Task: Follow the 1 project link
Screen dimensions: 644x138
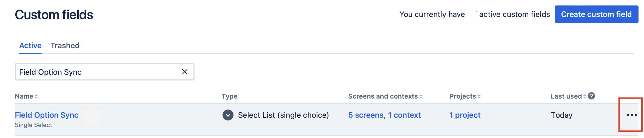Action: [465, 115]
